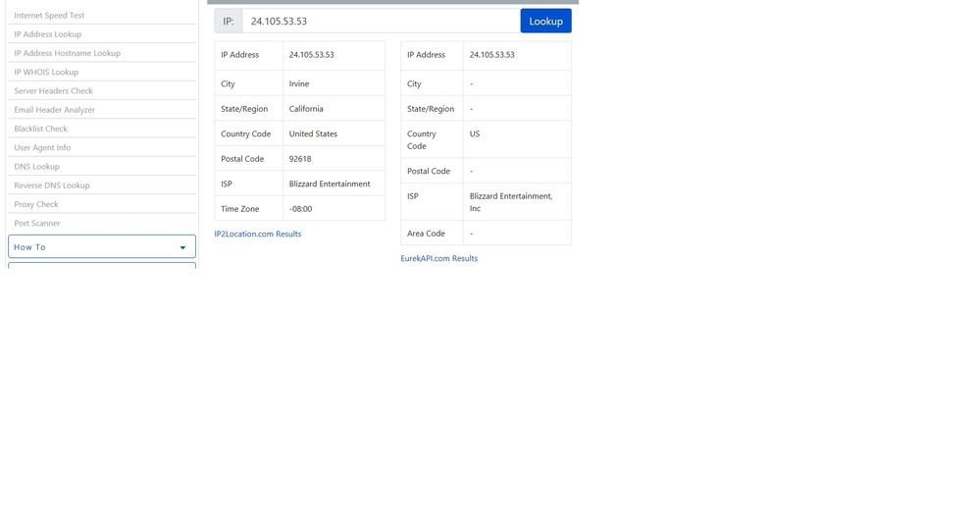Open the Blacklist Check page
980x529 pixels.
point(40,129)
